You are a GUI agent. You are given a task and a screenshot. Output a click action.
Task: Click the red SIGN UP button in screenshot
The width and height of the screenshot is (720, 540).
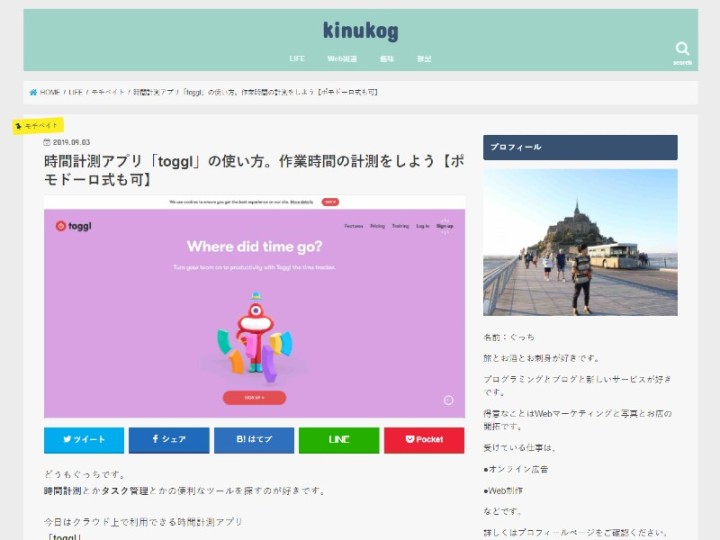(x=254, y=398)
